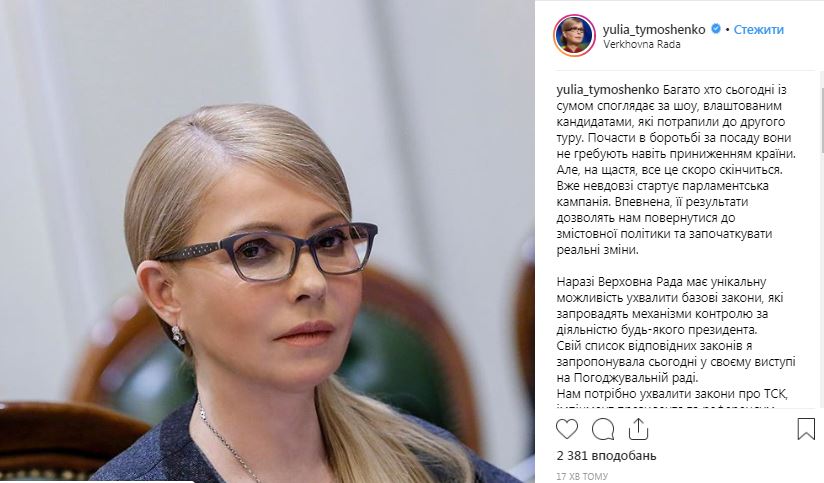
Task: Like the post with the heart icon
Action: point(566,429)
